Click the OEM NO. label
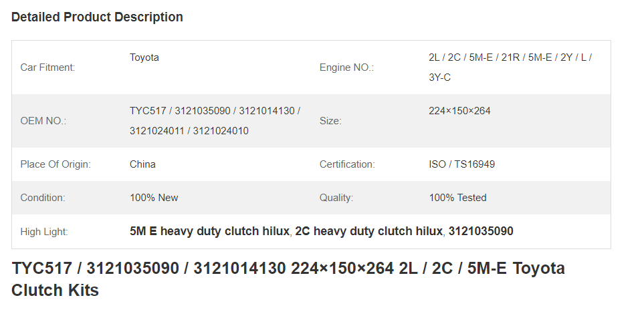 coord(43,121)
